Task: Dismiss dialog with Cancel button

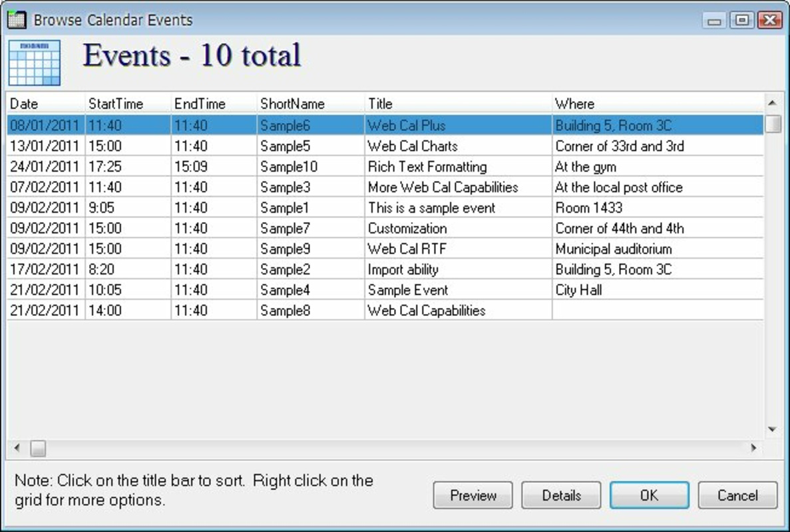Action: (737, 495)
